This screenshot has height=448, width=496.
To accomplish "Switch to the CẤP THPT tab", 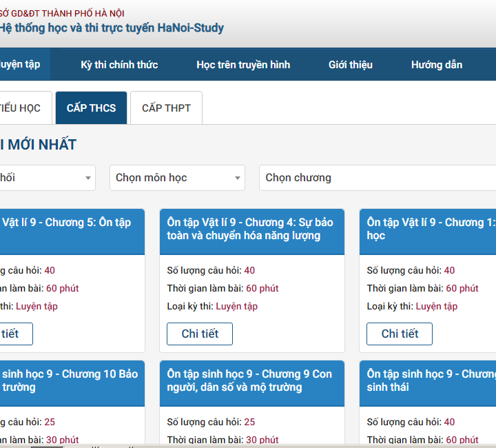I will pos(166,108).
